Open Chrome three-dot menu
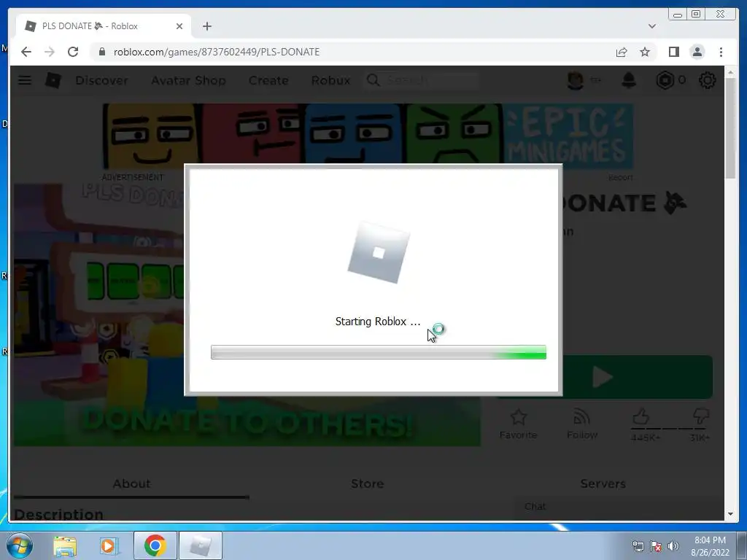Image resolution: width=747 pixels, height=560 pixels. click(x=721, y=52)
